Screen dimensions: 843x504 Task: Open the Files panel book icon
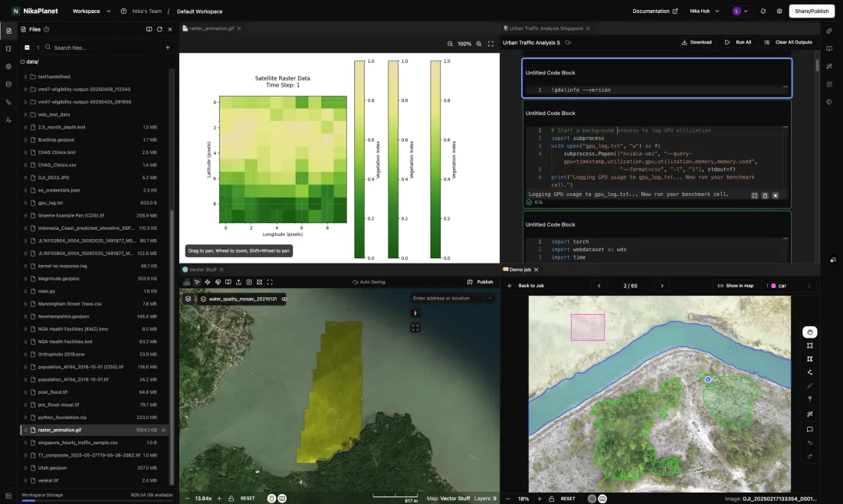tap(149, 30)
